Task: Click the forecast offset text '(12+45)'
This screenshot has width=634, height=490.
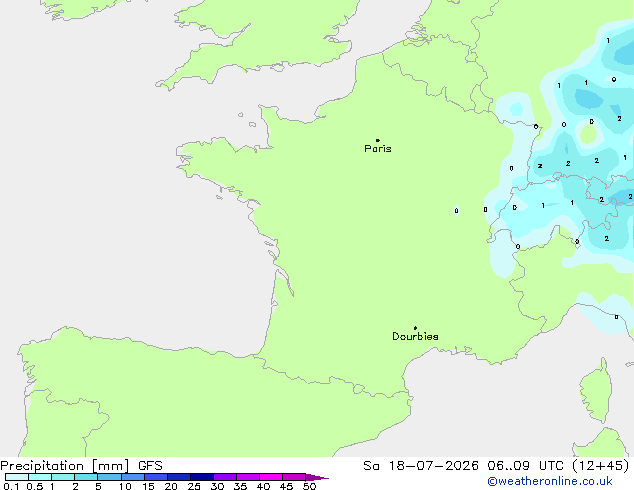Action: (601, 466)
